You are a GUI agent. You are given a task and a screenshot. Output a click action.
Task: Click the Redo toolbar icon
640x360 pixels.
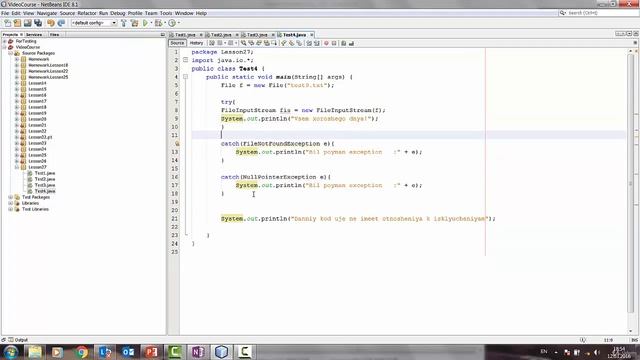(x=61, y=23)
